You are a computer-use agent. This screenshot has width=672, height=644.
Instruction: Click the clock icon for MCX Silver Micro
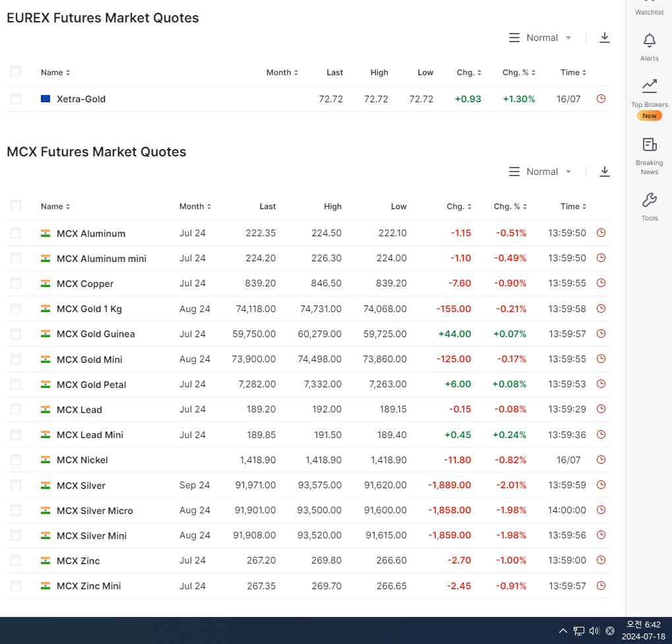pos(601,510)
